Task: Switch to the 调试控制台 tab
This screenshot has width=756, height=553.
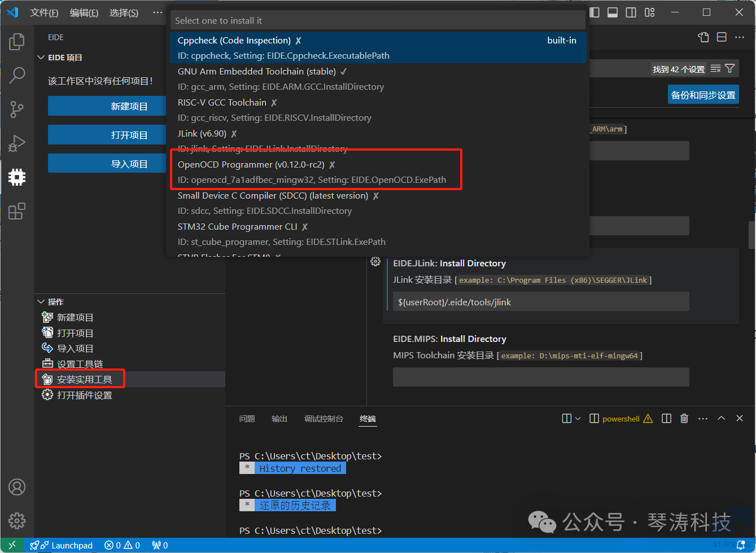Action: tap(324, 419)
